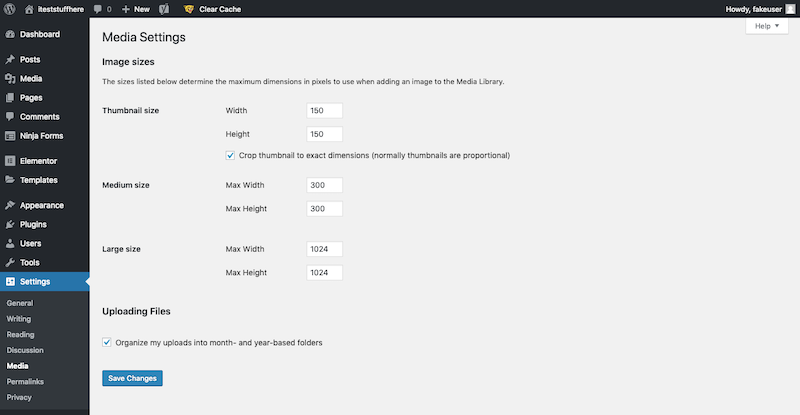Click the Posts pushpin icon
Screen dimensions: 800x415
(x=10, y=59)
